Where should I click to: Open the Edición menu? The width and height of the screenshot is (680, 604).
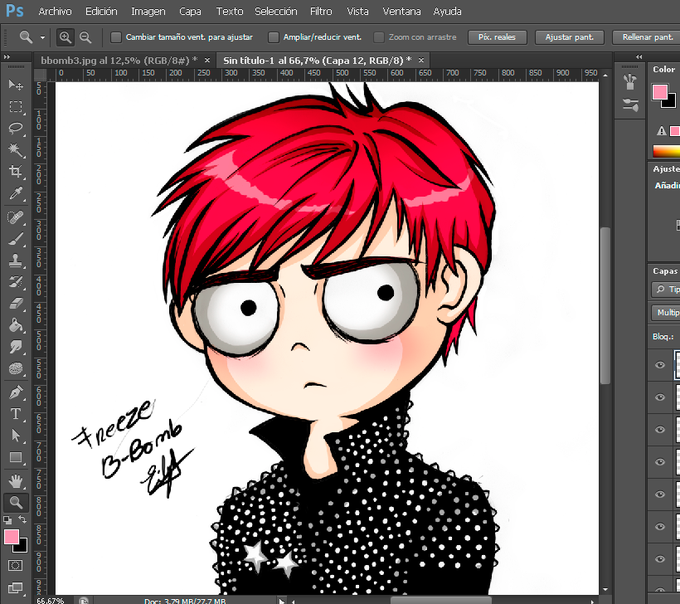click(x=101, y=11)
